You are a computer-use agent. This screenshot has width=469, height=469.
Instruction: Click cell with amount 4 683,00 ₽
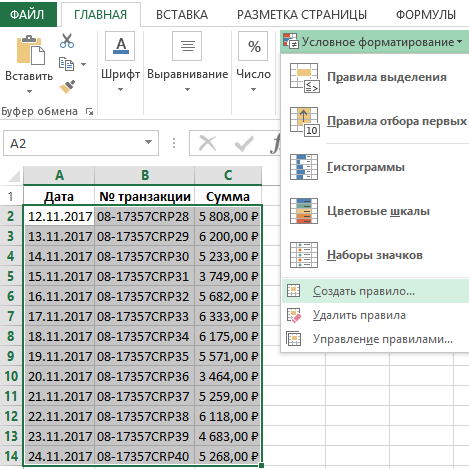228,436
